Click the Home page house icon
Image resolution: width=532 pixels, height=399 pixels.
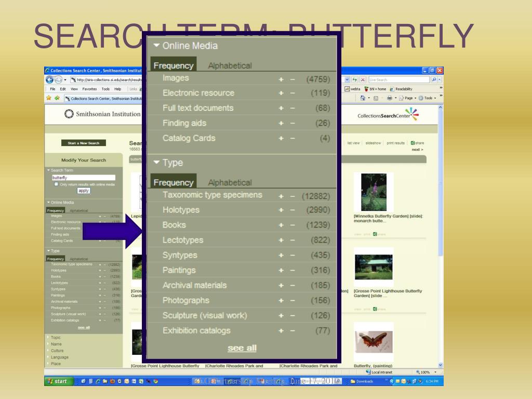[363, 98]
